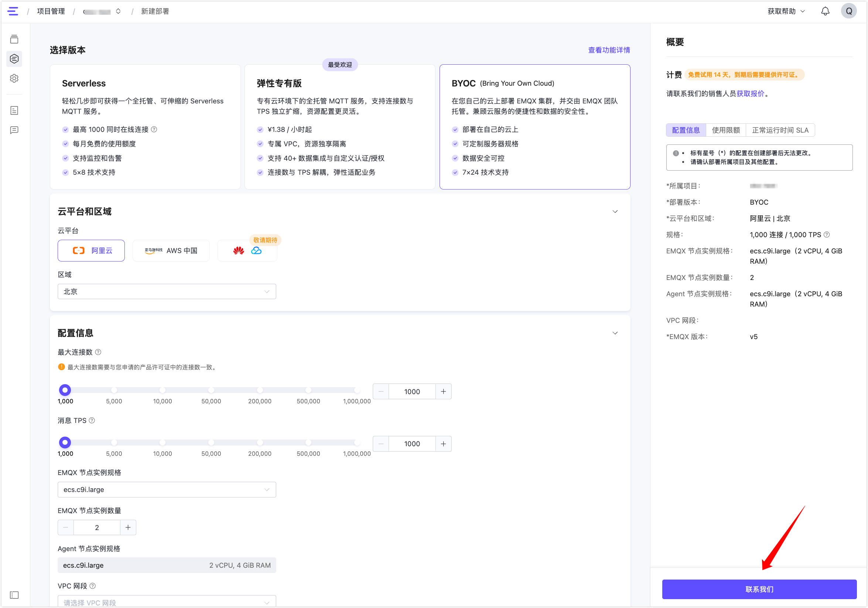Collapse the 云平台和区域 section
This screenshot has width=868, height=608.
pyautogui.click(x=615, y=211)
